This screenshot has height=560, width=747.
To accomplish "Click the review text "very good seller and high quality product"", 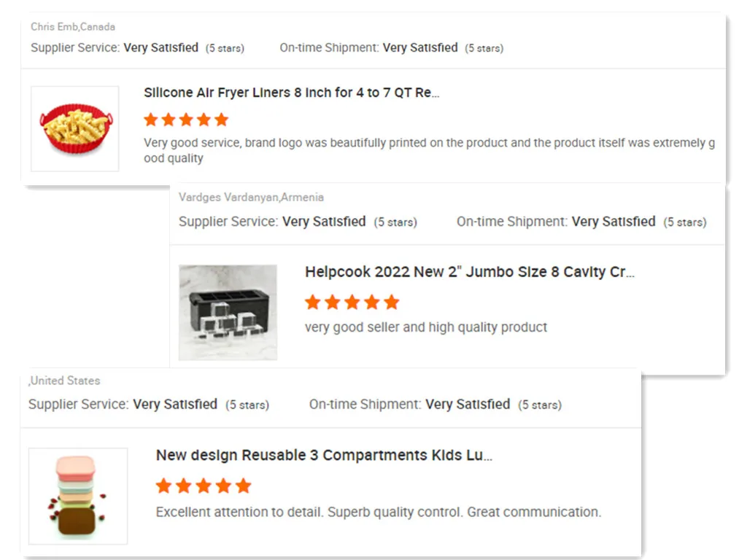I will click(425, 327).
